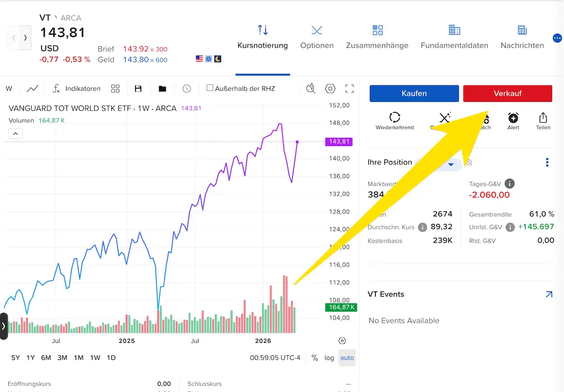Collapse the chart legend with chevron

coord(15,134)
